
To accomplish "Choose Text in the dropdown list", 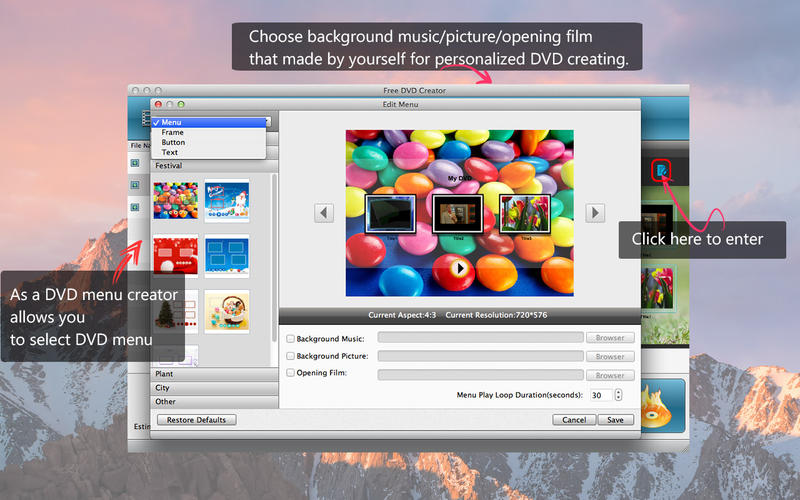I will pyautogui.click(x=209, y=152).
